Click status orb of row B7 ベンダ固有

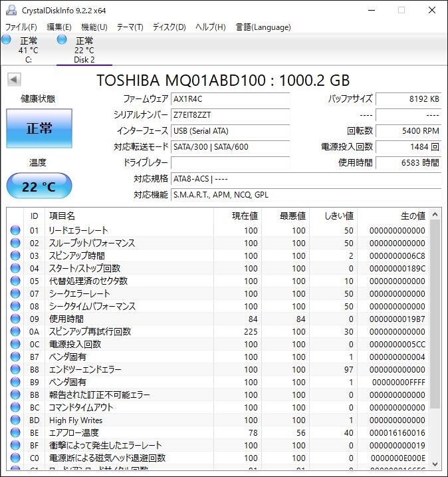pyautogui.click(x=15, y=357)
